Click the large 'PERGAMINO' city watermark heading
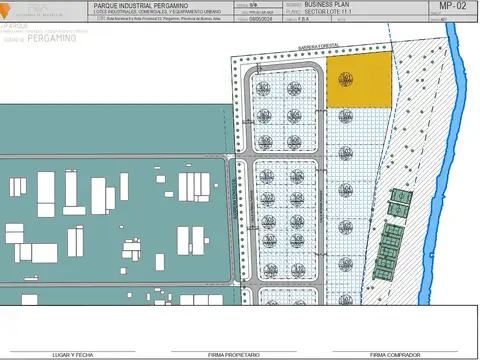480x360 pixels. [x=52, y=38]
